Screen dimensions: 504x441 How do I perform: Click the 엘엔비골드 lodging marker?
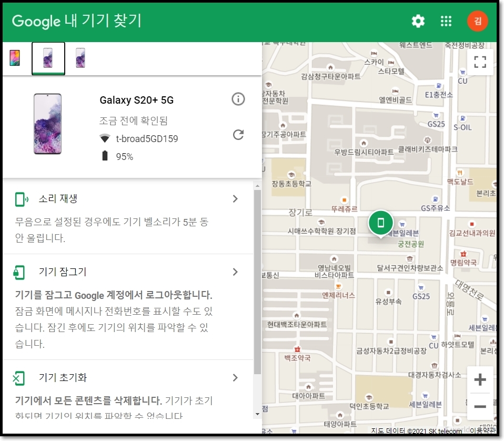click(x=395, y=91)
